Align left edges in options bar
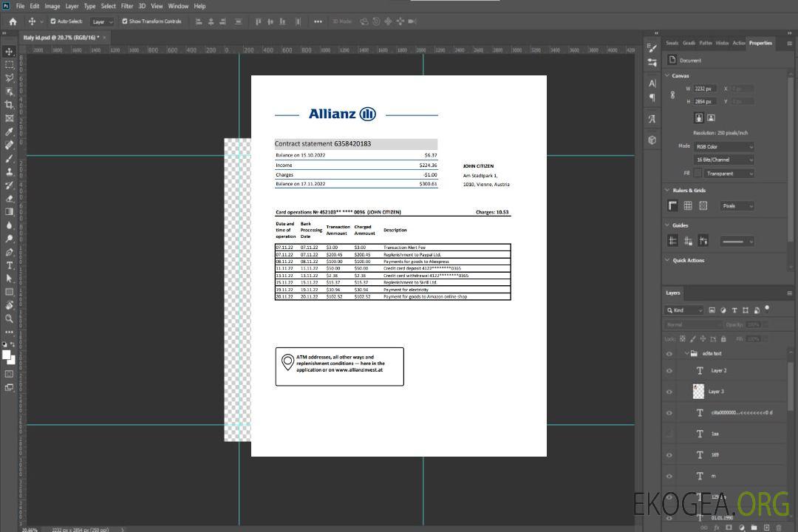Image resolution: width=798 pixels, height=532 pixels. click(199, 21)
